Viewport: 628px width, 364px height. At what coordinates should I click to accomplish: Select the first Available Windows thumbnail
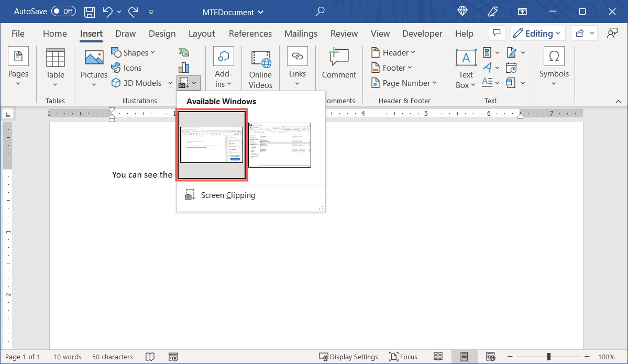212,145
